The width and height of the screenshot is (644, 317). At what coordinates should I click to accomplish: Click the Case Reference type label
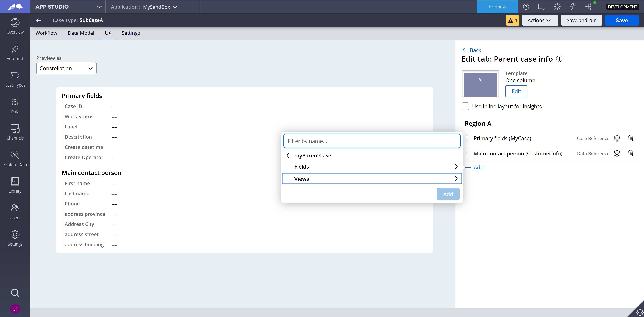pyautogui.click(x=593, y=138)
